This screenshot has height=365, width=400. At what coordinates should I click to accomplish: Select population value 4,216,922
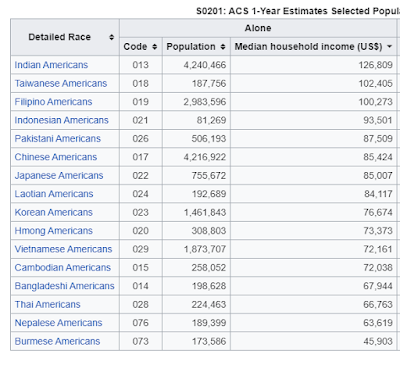click(x=205, y=157)
